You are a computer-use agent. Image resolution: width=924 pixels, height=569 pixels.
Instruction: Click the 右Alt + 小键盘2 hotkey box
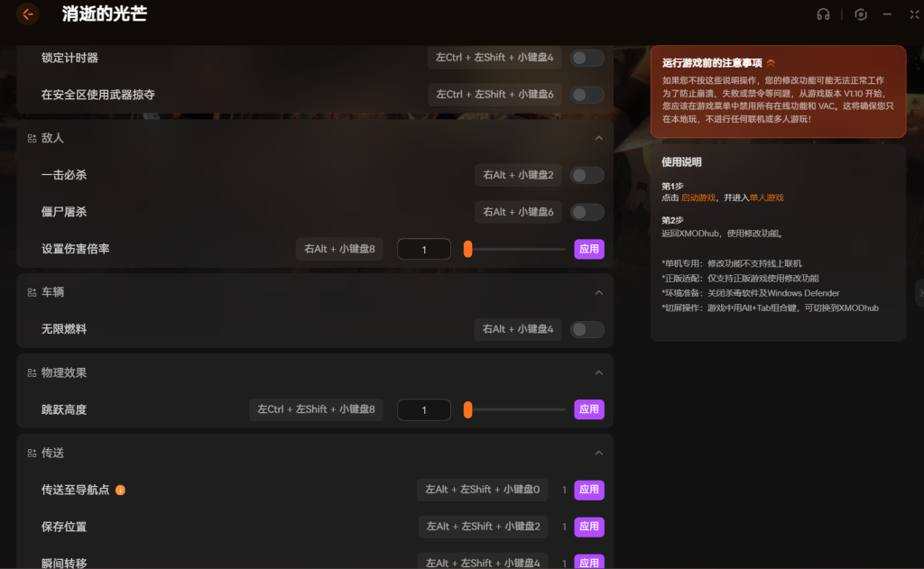(518, 175)
